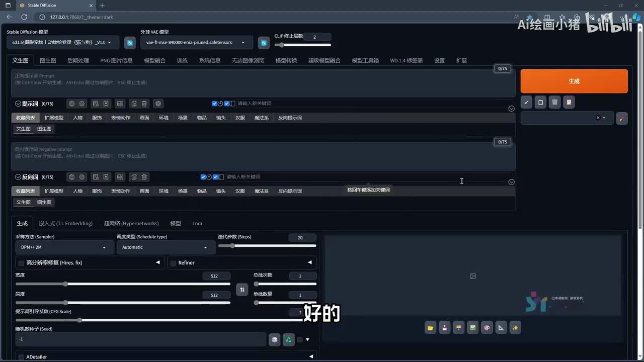Image resolution: width=644 pixels, height=362 pixels.
Task: Click the bookmark favorites icon in 提示词 toolbar
Action: coord(106,104)
